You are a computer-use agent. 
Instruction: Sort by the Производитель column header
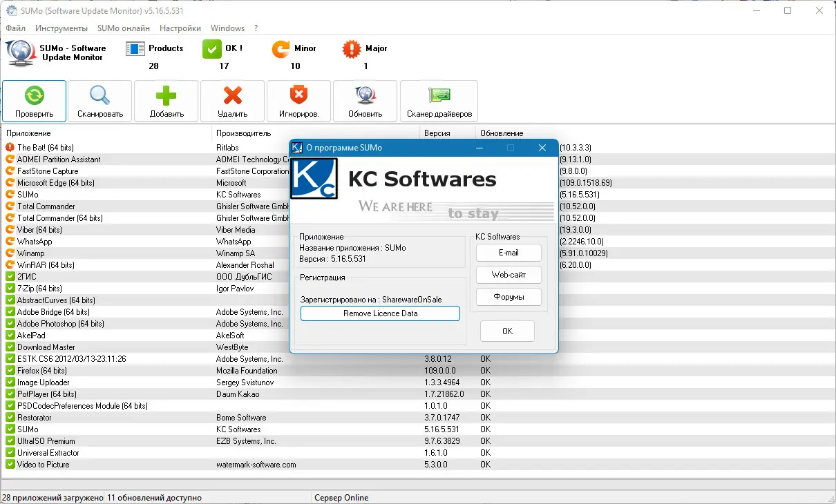click(316, 133)
